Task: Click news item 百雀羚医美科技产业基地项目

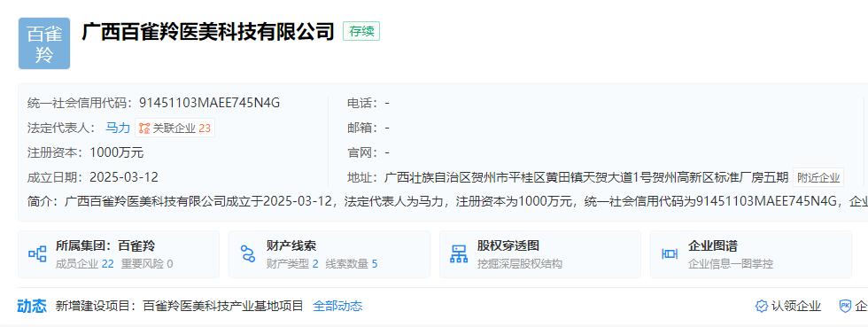Action: click(x=223, y=306)
